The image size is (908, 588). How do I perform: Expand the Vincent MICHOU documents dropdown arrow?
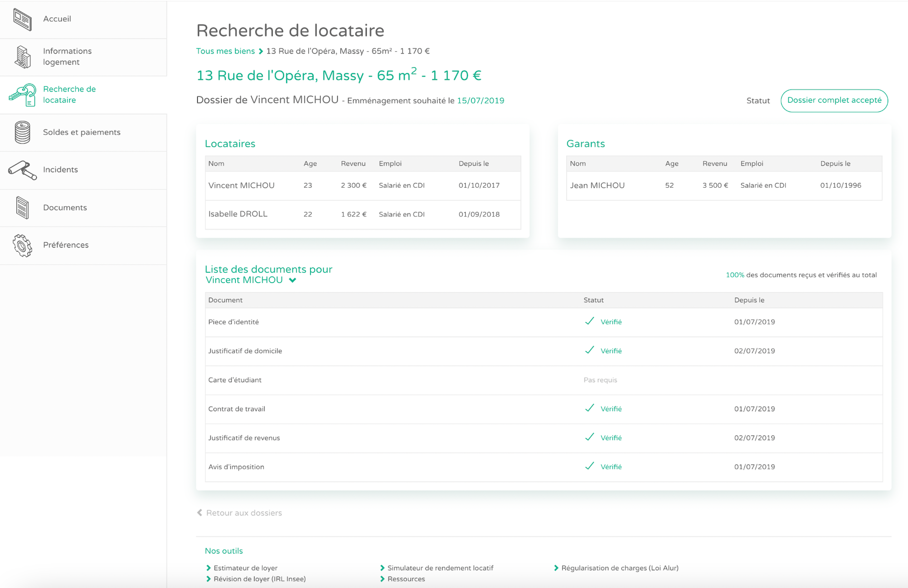pos(293,280)
